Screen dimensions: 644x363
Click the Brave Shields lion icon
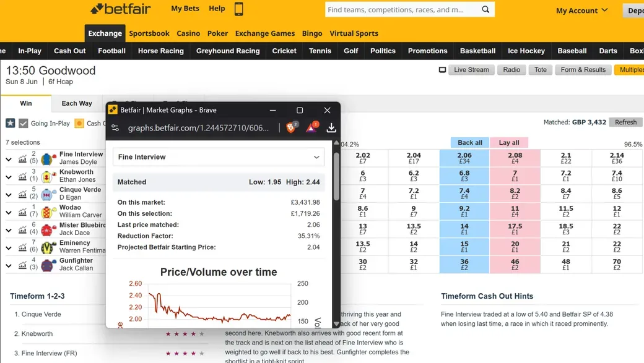(291, 127)
